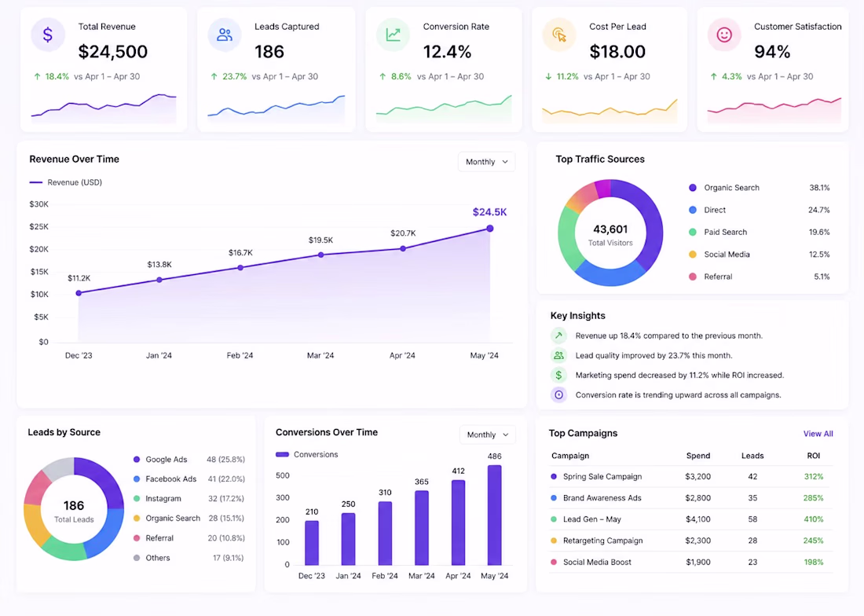
Task: Click the 43,601 Total Visitors donut center
Action: 610,235
